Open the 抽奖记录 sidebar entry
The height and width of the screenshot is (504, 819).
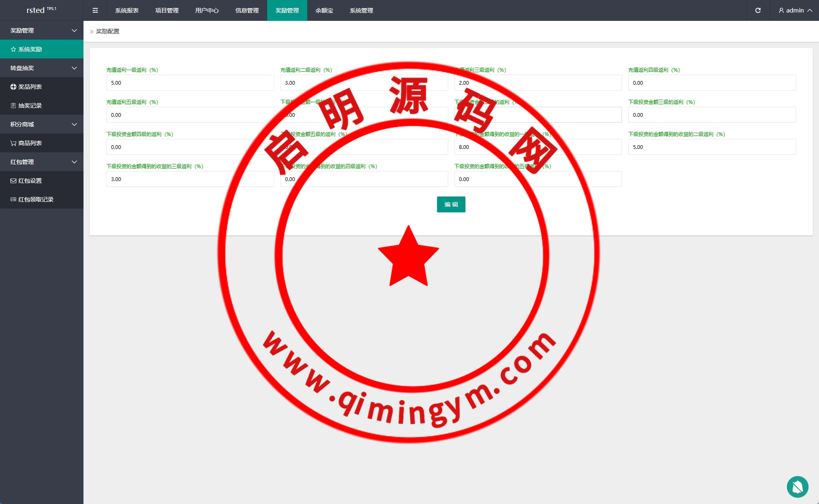(x=30, y=106)
